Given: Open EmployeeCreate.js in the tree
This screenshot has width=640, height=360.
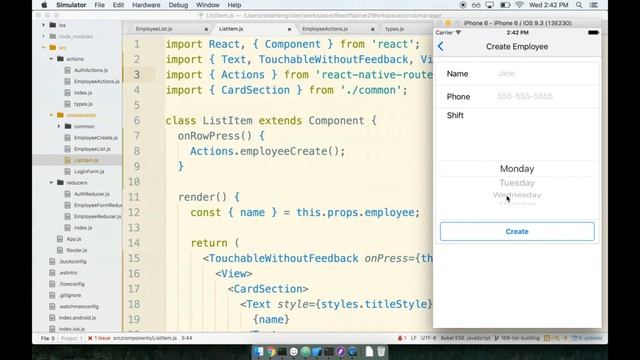Looking at the screenshot, I should [96, 138].
